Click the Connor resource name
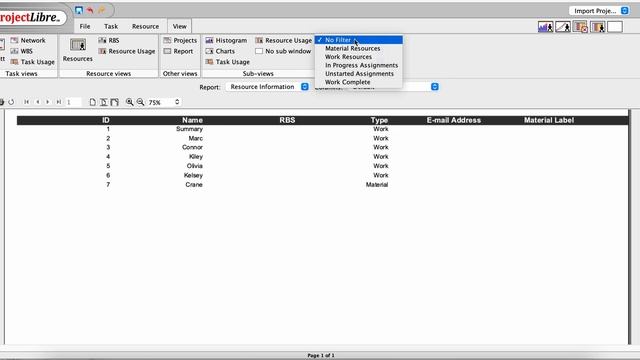Screen dimensions: 640x360 click(x=192, y=147)
